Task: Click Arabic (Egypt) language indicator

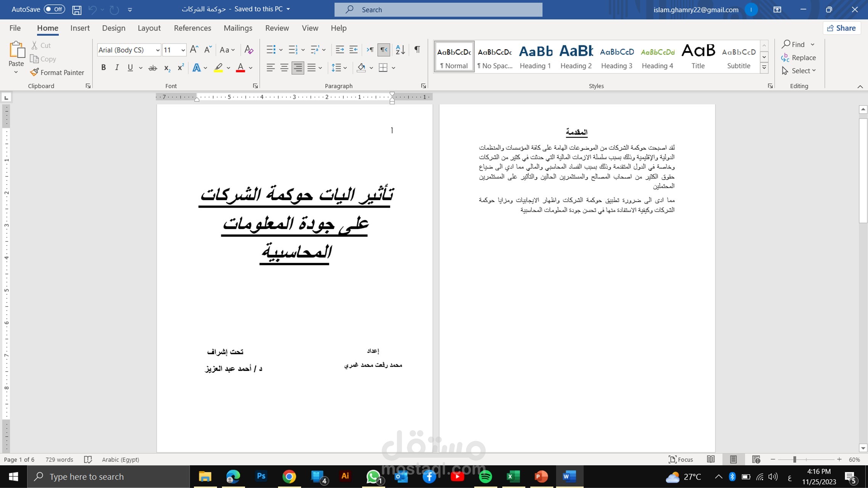Action: [x=121, y=459]
